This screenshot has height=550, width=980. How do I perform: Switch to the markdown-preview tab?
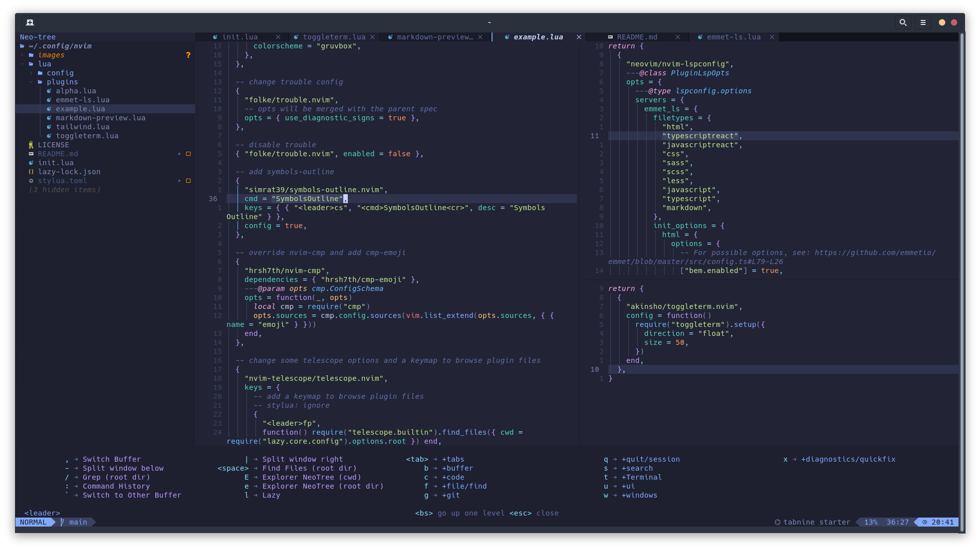435,37
